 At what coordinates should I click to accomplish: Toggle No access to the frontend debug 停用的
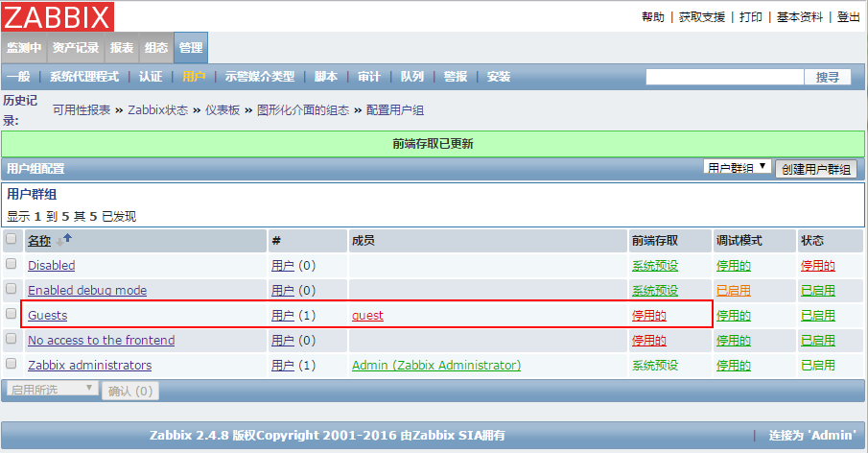[734, 340]
